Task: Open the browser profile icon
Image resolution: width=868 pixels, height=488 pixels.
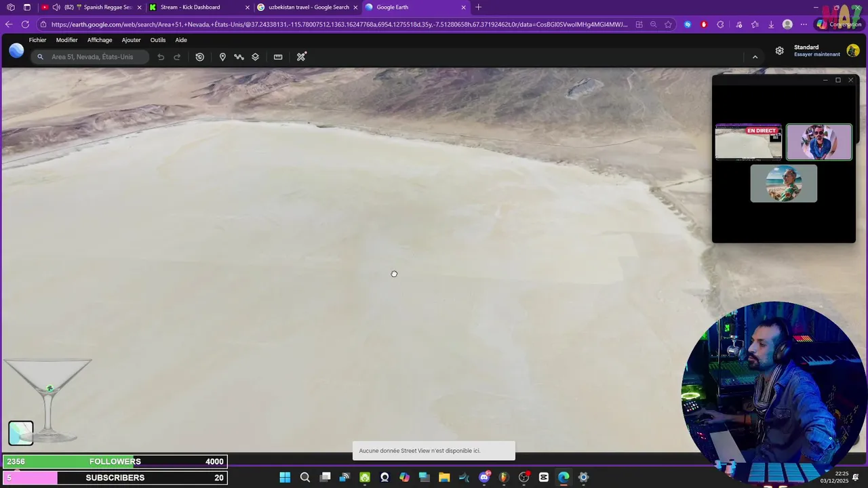Action: pos(787,24)
